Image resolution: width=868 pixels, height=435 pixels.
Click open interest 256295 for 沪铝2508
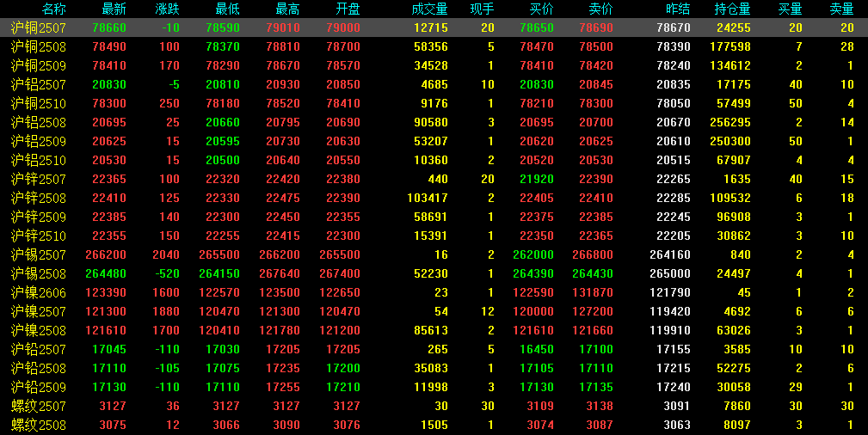pyautogui.click(x=730, y=122)
